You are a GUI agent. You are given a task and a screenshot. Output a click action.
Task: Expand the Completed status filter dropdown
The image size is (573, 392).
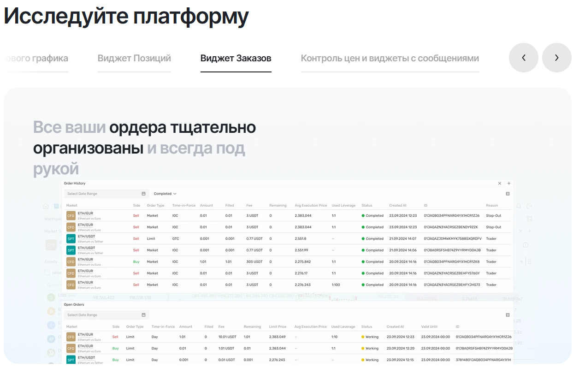click(165, 194)
